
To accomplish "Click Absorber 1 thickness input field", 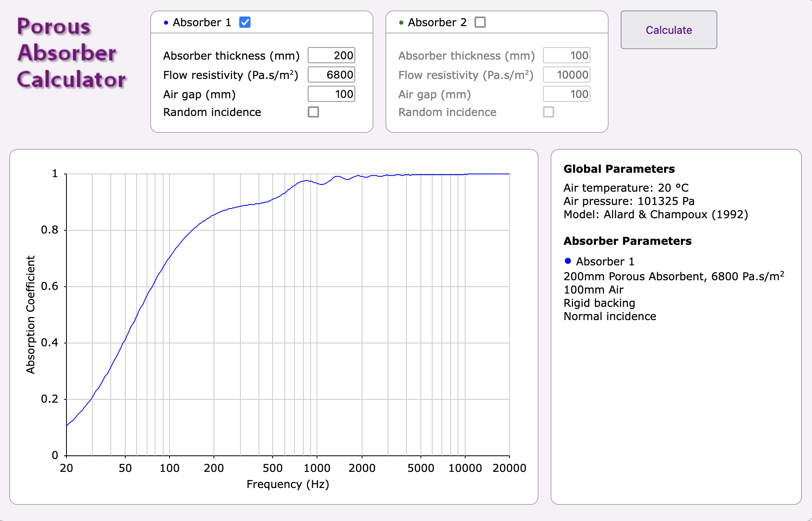I will pos(331,56).
